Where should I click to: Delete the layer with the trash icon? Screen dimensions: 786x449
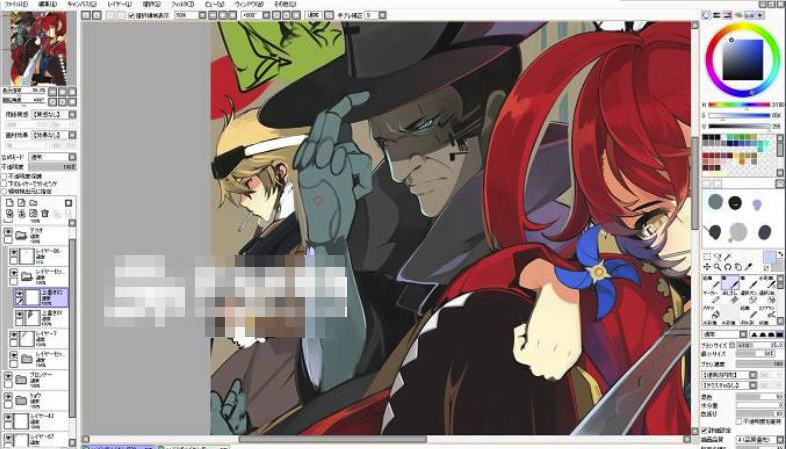click(x=45, y=213)
